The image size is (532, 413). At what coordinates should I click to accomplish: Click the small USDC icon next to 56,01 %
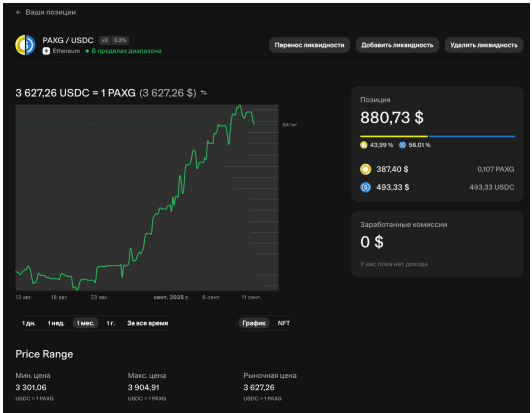402,145
